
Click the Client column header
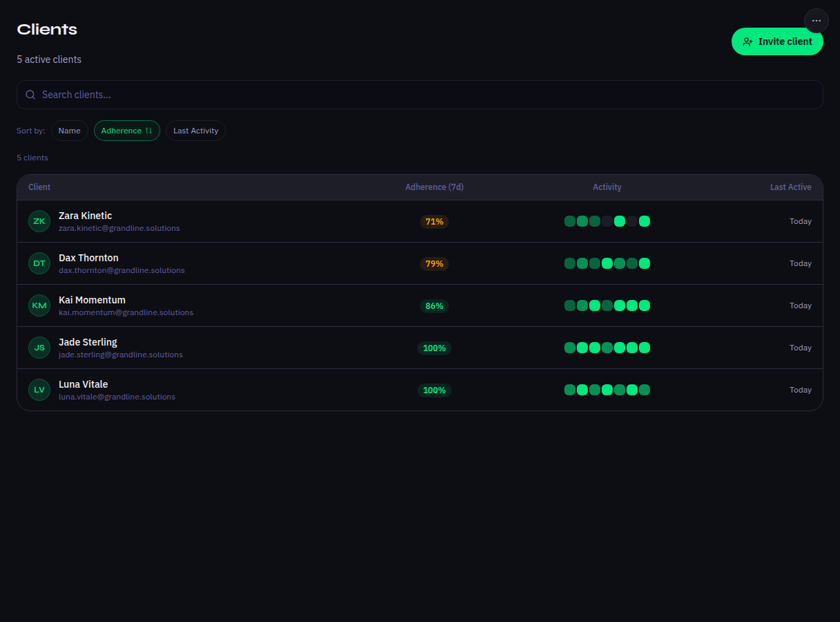[39, 187]
